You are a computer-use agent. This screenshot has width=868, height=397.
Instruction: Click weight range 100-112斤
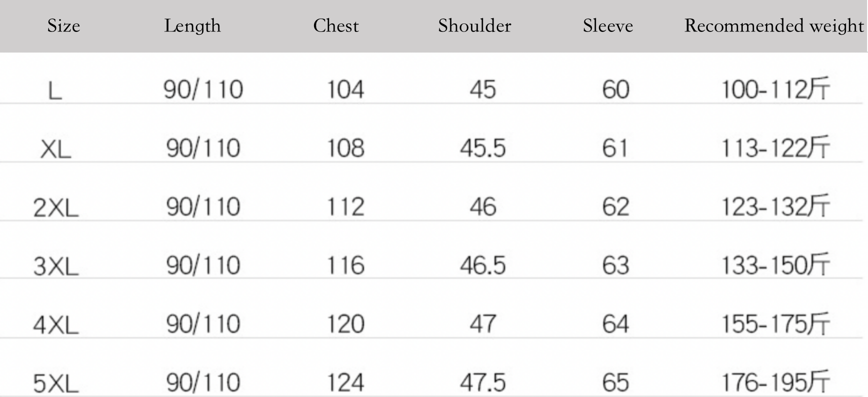coord(775,89)
